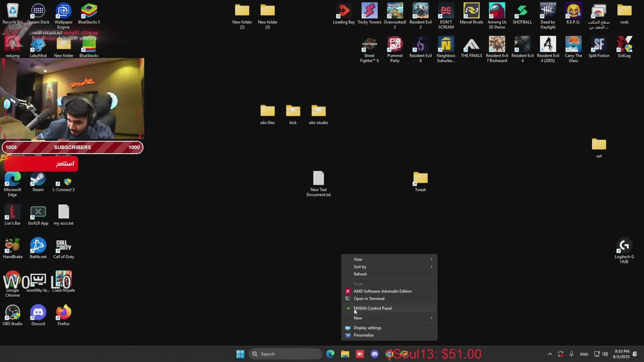Select the R.E.P.O. game icon

coord(573,14)
